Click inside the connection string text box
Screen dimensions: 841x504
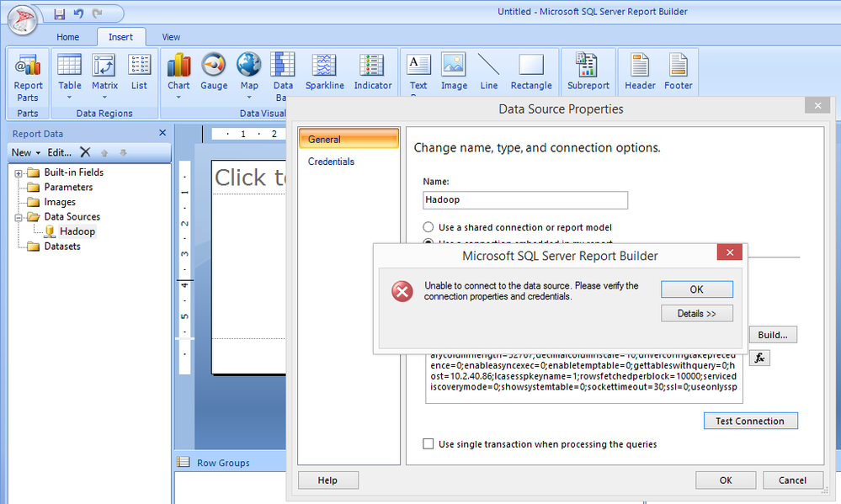click(584, 377)
